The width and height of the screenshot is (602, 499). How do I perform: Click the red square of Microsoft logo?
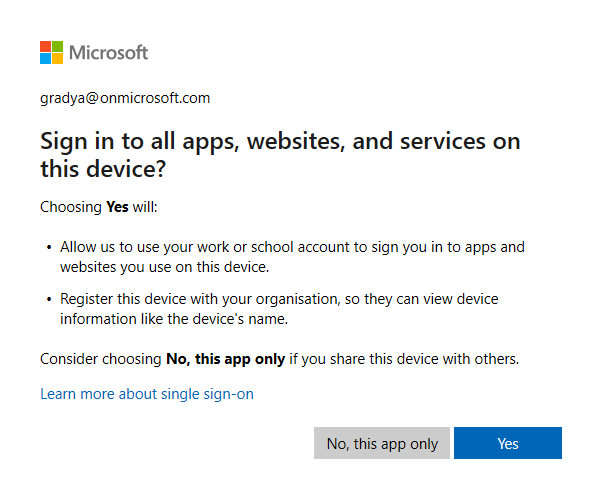tap(45, 46)
